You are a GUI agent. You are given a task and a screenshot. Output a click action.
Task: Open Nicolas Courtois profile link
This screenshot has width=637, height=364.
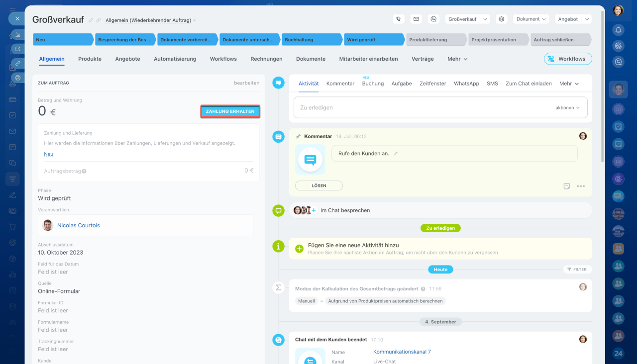(x=78, y=225)
